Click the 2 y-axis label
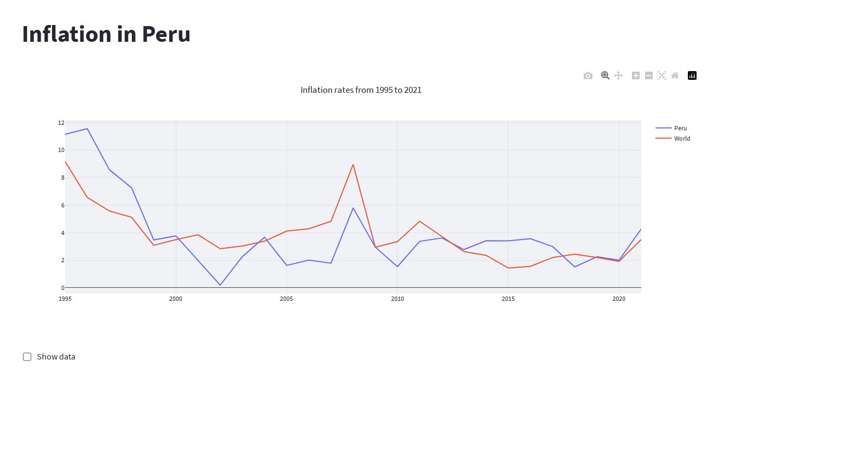The height and width of the screenshot is (454, 868). point(63,260)
